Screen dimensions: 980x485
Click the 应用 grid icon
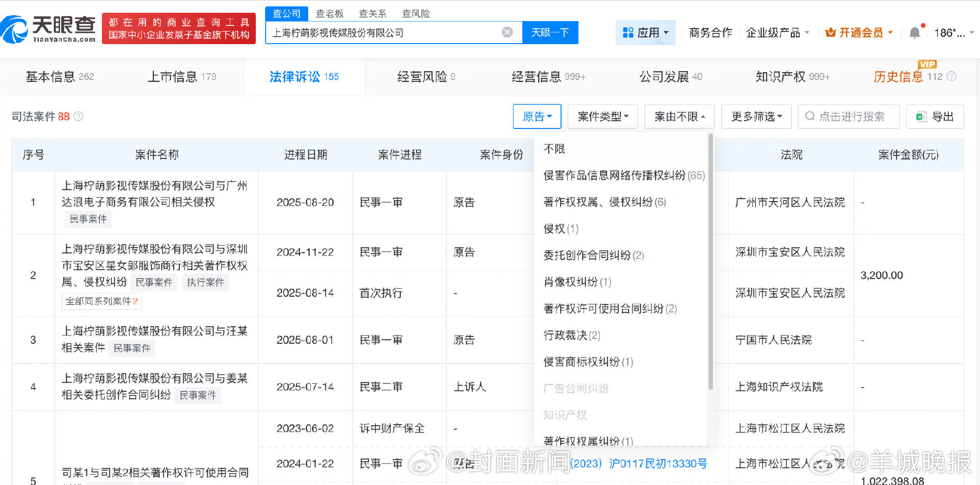click(x=628, y=33)
